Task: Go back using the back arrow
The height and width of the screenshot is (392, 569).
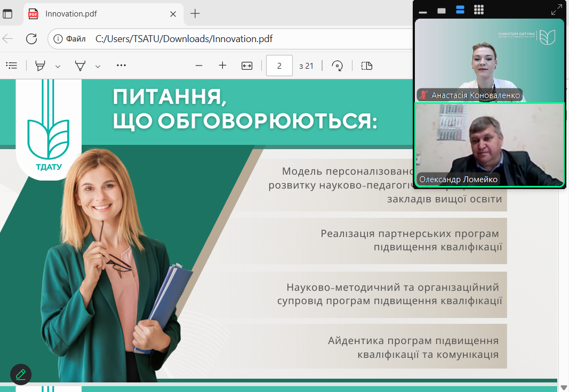Action: [x=7, y=38]
